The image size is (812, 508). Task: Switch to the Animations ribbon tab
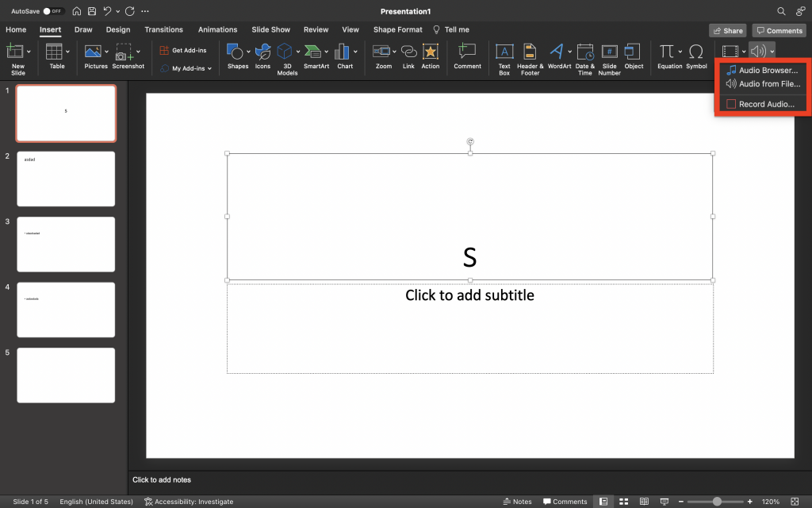(217, 29)
